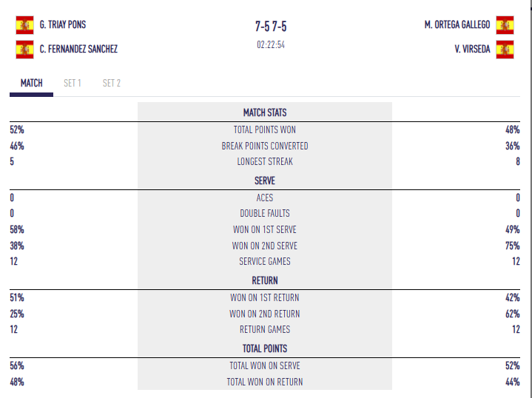532x398 pixels.
Task: Click the Match Stats section header
Action: [265, 113]
